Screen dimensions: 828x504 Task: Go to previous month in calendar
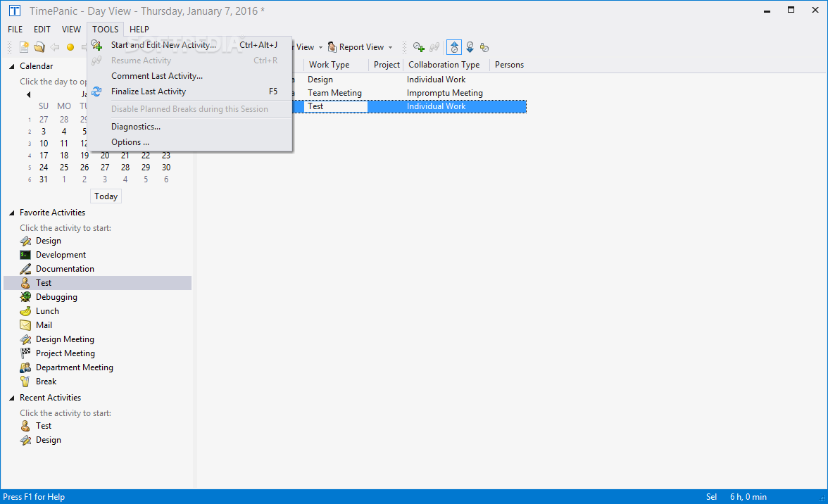pyautogui.click(x=28, y=95)
